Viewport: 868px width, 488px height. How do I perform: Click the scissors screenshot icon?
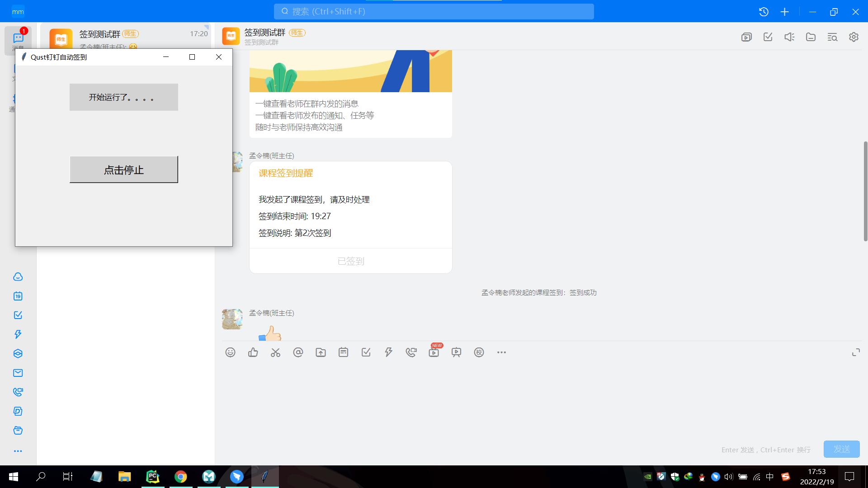275,352
